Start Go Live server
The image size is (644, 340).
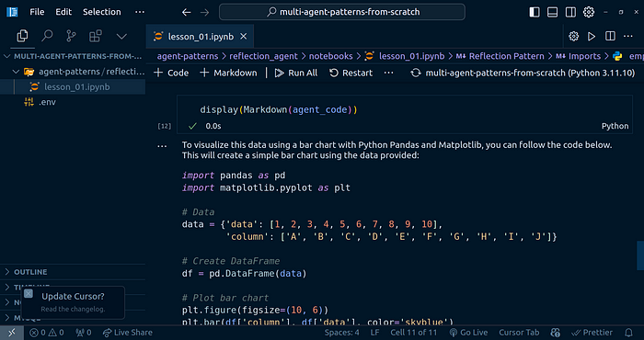pos(468,333)
